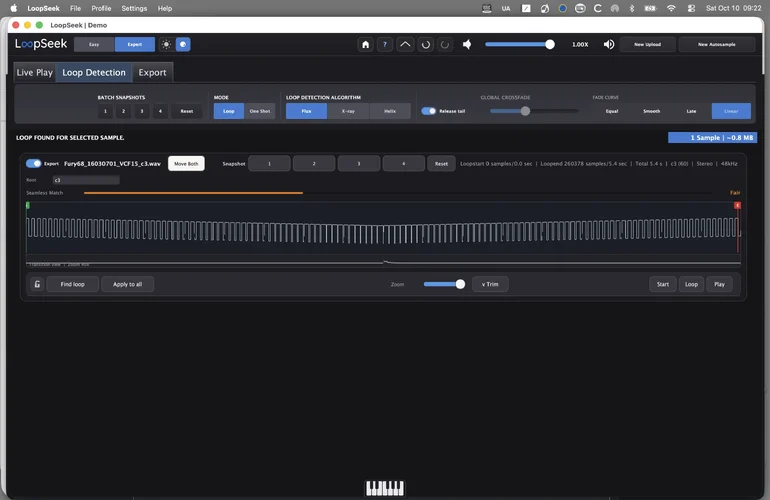The image size is (770, 500).
Task: Select the Helix detection algorithm
Action: pos(390,111)
